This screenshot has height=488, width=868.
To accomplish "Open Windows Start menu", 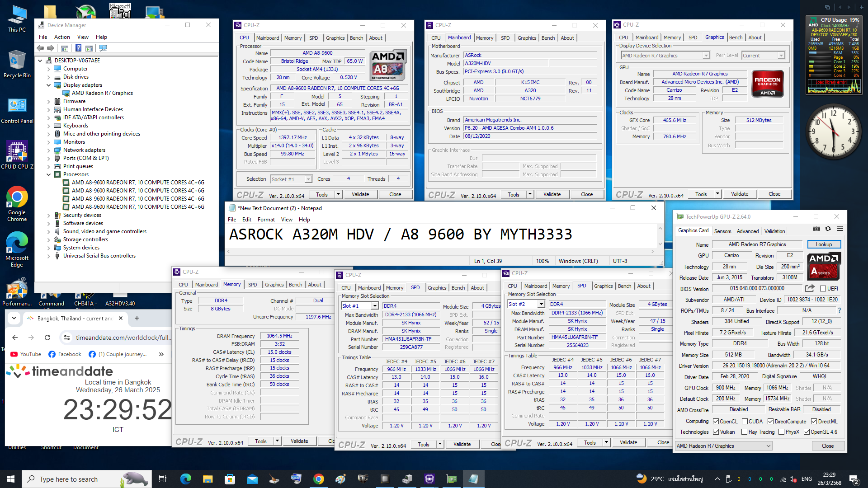I will pos(11,479).
